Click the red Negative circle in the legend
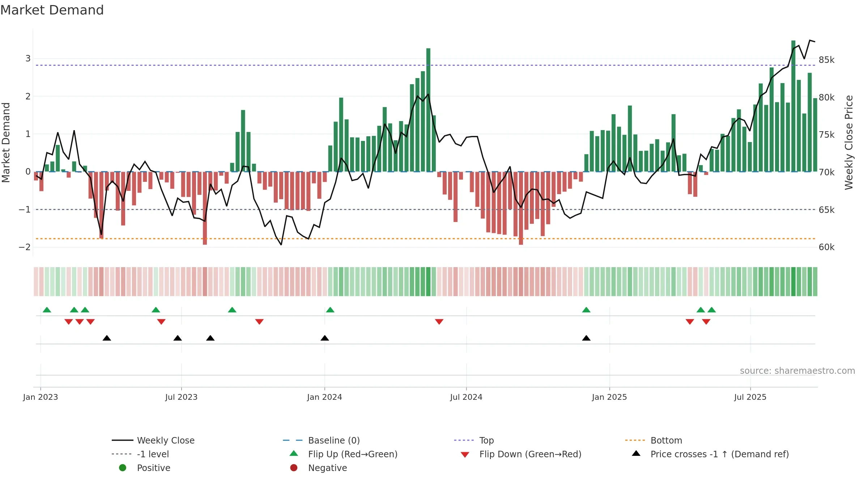The image size is (868, 488). click(294, 468)
